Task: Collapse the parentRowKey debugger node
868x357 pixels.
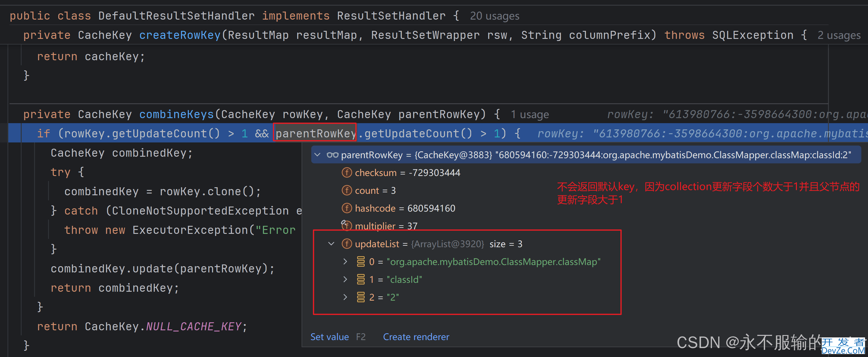Action: pos(317,155)
